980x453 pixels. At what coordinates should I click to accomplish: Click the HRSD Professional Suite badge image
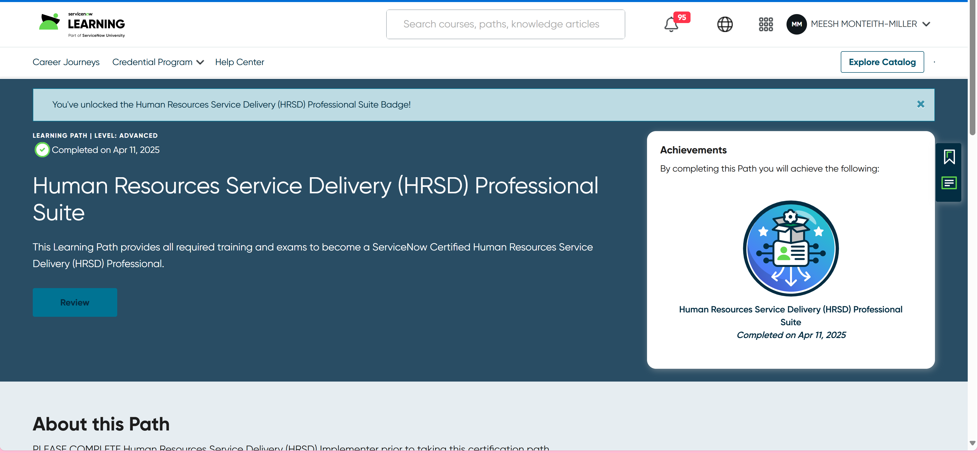791,248
